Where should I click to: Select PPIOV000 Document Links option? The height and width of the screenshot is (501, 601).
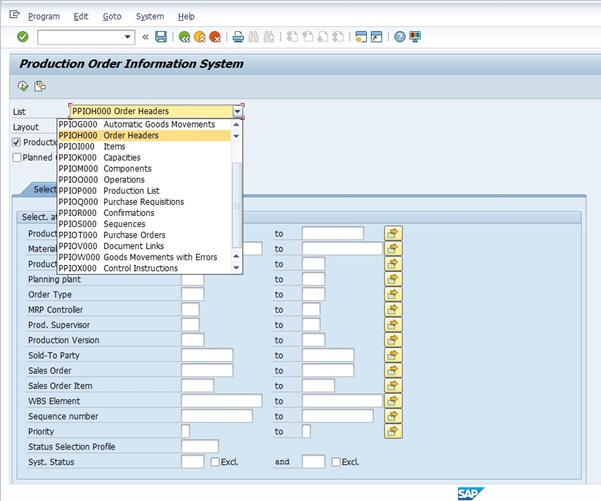pyautogui.click(x=144, y=246)
